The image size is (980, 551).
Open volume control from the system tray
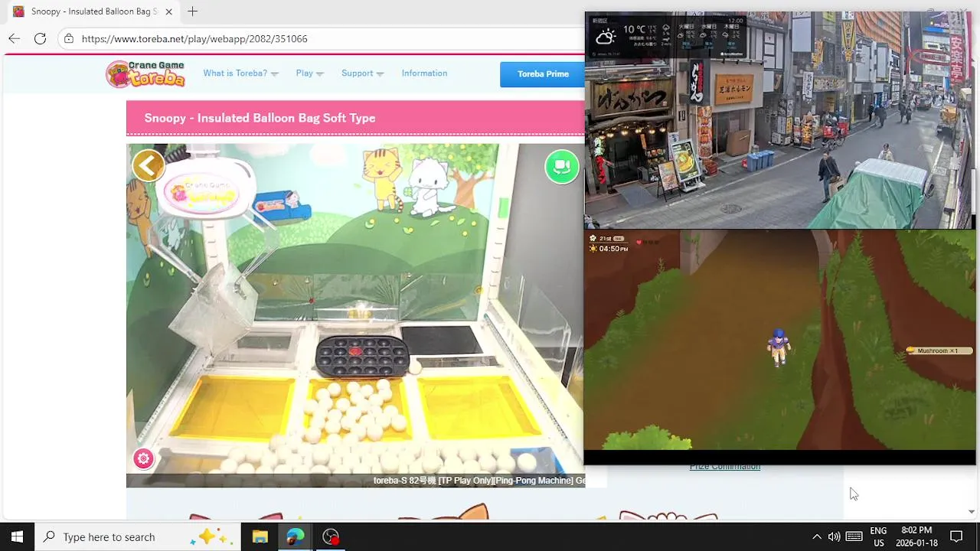click(x=834, y=536)
